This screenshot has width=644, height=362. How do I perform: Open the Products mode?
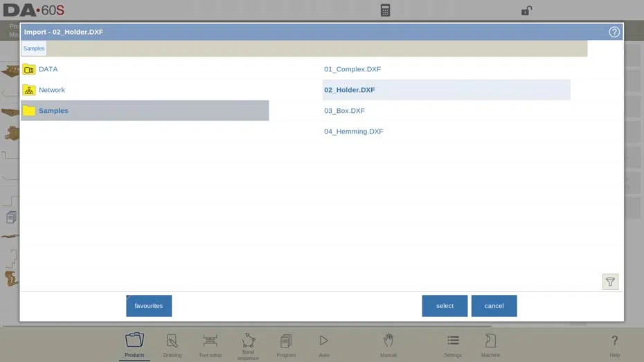click(x=134, y=345)
